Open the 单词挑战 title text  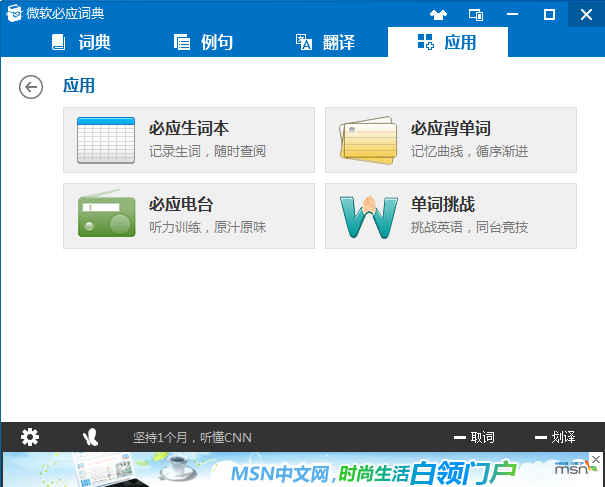point(443,204)
